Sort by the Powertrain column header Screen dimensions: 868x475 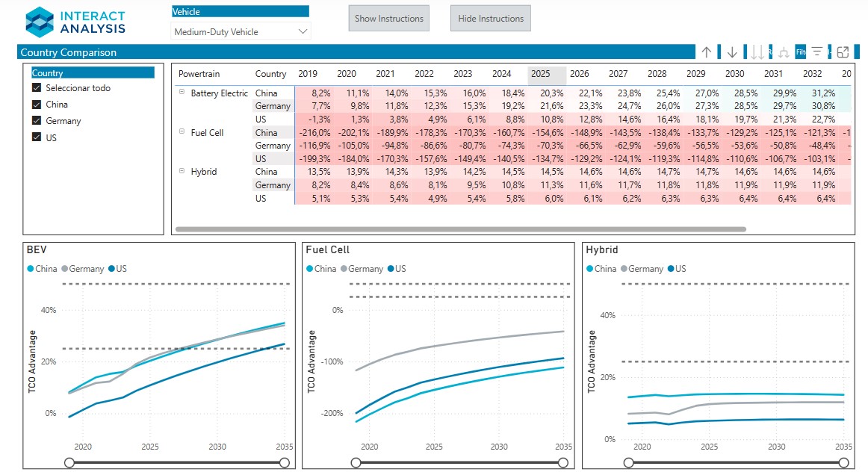pyautogui.click(x=199, y=74)
